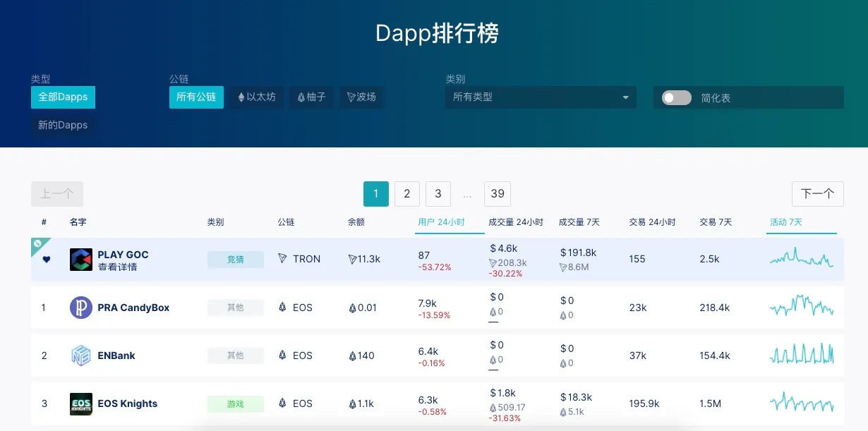868x431 pixels.
Task: Sort by 名字 column header
Action: click(78, 222)
